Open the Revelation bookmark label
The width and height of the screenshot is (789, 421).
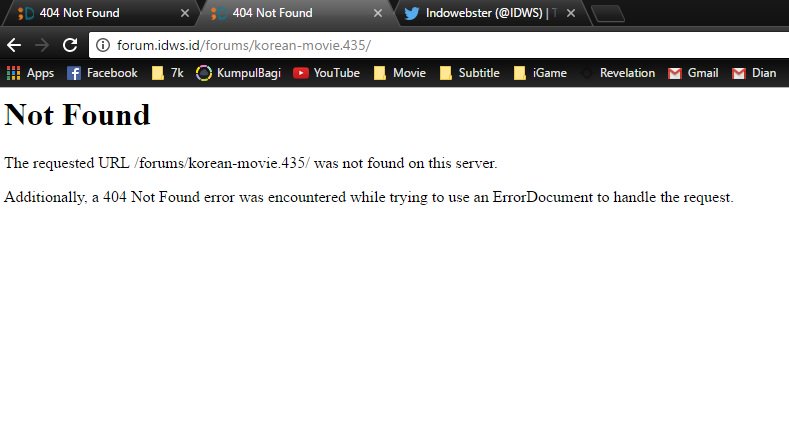coord(627,73)
